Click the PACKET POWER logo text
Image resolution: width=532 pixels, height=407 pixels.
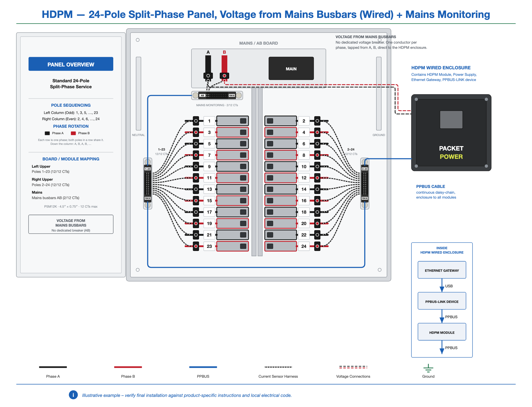pos(451,153)
